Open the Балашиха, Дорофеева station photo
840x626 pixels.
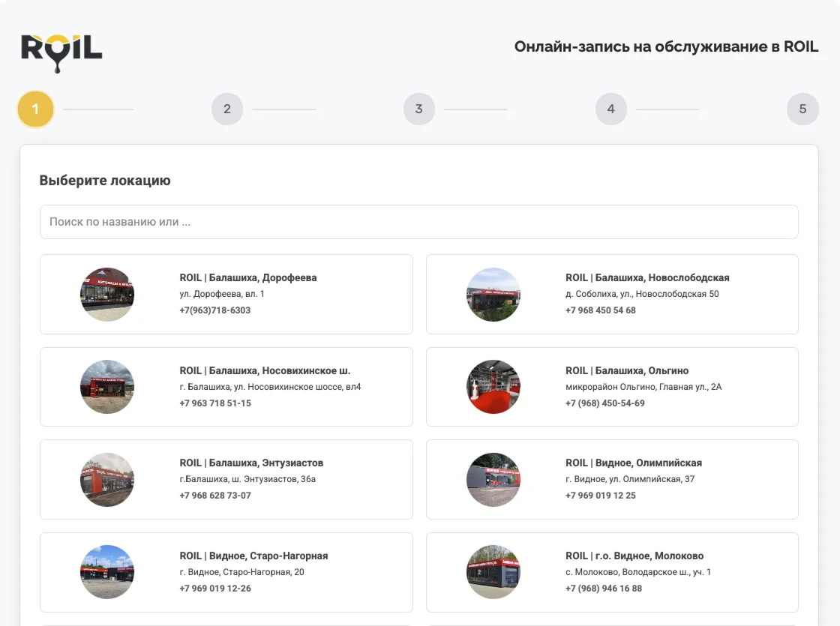[x=107, y=295]
